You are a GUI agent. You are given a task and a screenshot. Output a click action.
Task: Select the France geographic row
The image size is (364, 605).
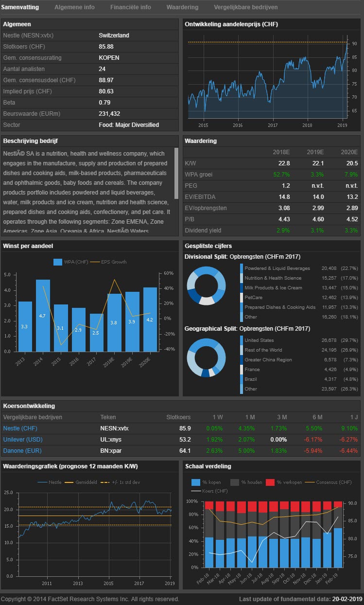(x=300, y=370)
